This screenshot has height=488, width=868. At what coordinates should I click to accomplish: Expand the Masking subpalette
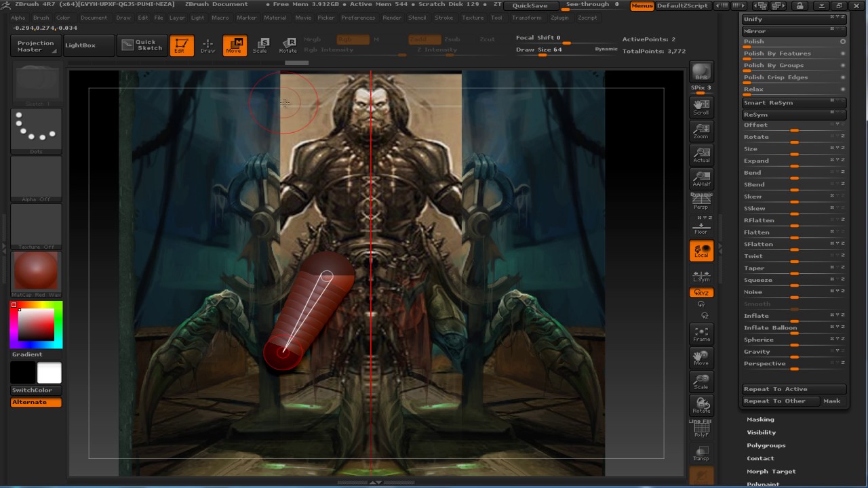click(x=760, y=420)
